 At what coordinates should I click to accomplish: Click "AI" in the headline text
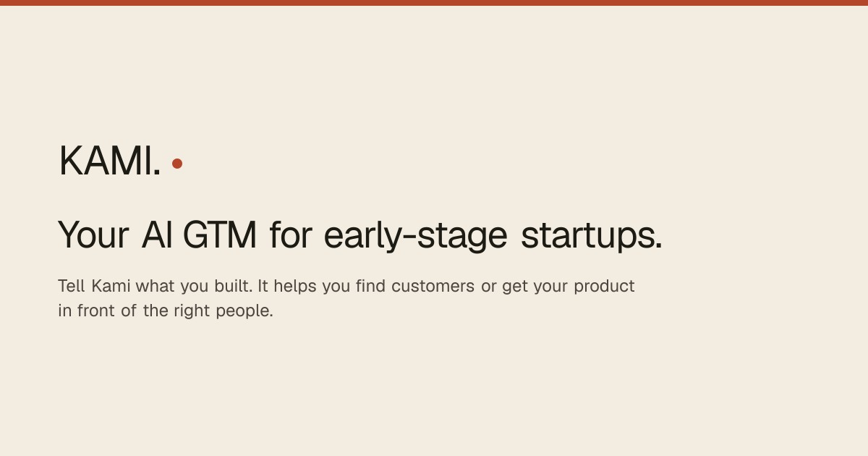point(157,235)
